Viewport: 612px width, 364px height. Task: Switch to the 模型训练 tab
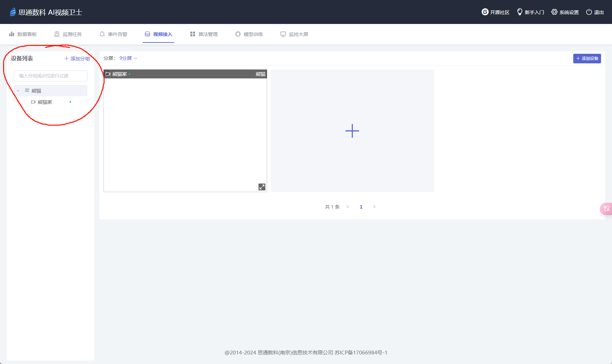click(249, 34)
